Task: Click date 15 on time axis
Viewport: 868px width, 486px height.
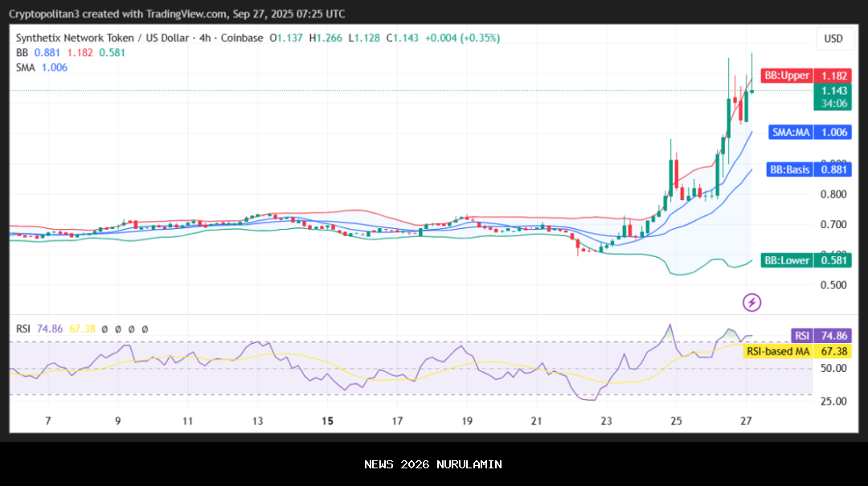Action: [x=327, y=421]
